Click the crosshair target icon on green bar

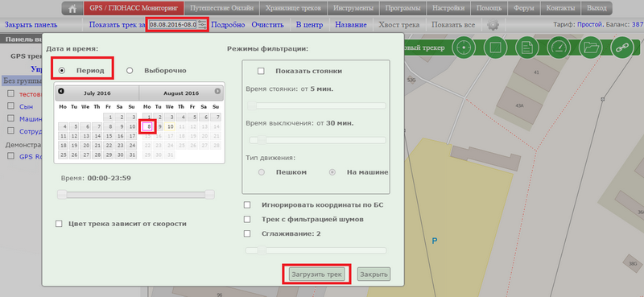[464, 47]
